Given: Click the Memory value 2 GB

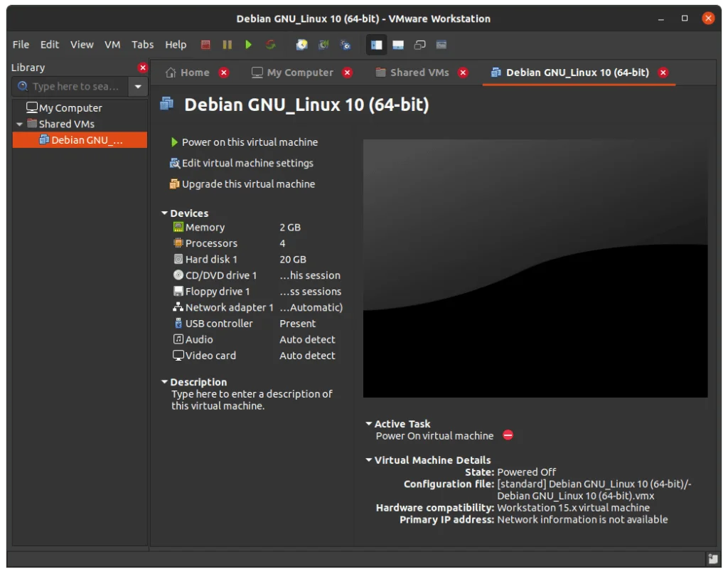Looking at the screenshot, I should (x=290, y=227).
